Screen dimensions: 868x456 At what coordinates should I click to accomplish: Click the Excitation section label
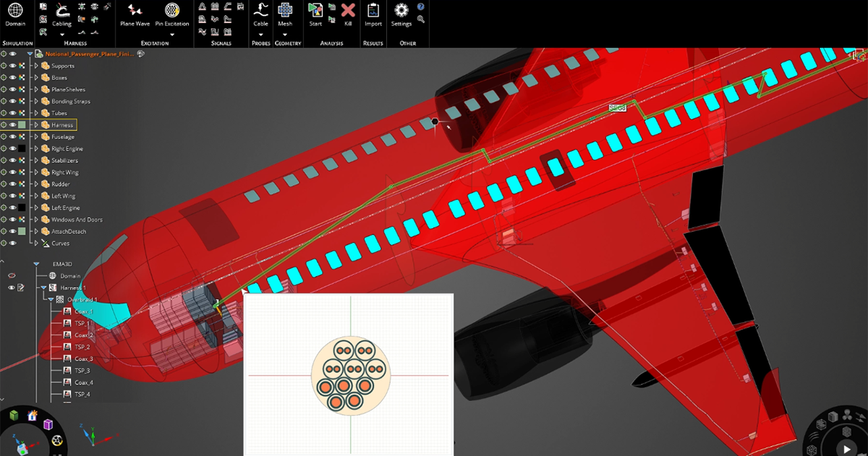[155, 43]
